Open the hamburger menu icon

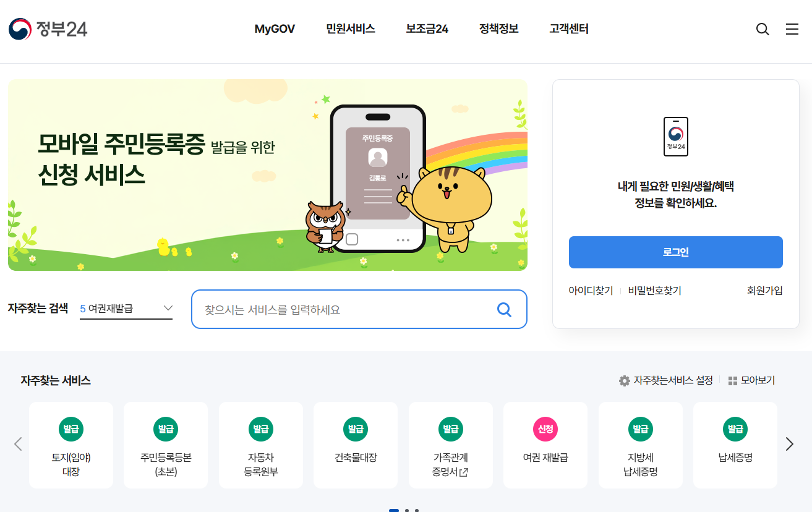[x=792, y=29]
